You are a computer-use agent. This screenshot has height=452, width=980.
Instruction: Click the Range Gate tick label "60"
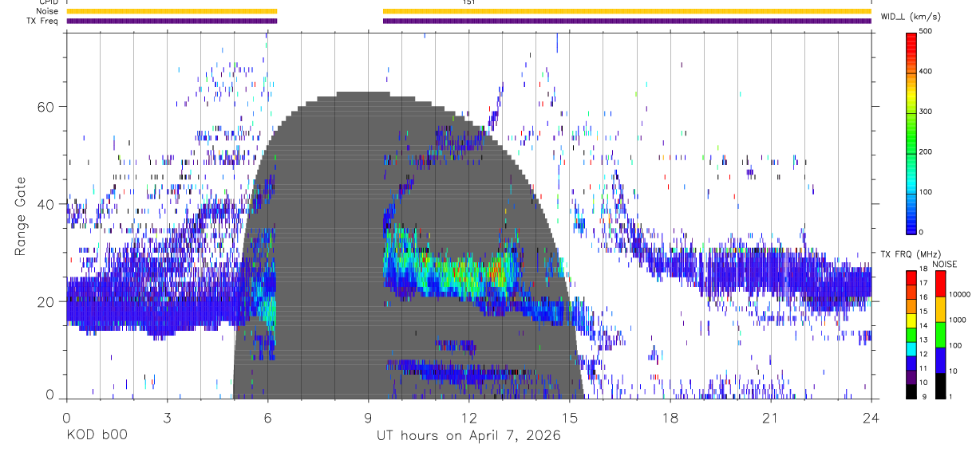[46, 106]
